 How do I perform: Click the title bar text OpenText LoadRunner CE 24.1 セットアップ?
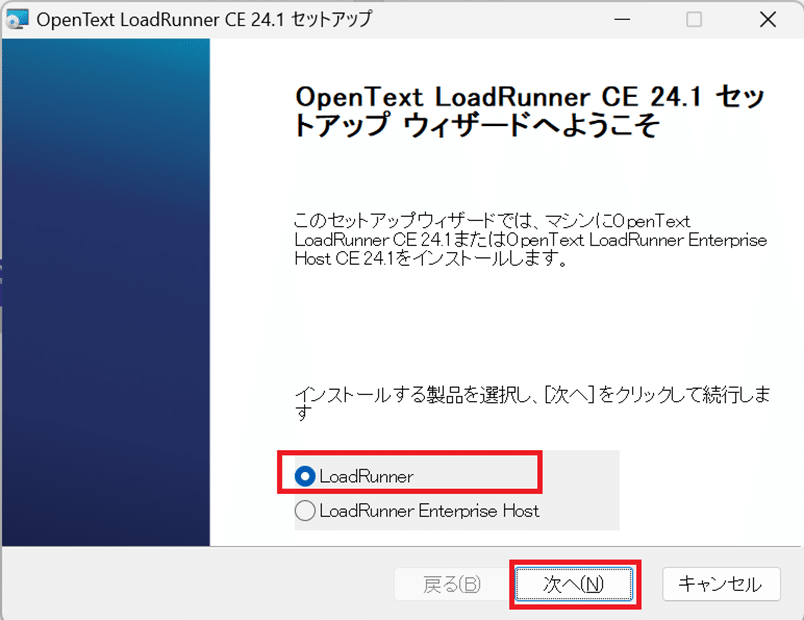[x=204, y=19]
